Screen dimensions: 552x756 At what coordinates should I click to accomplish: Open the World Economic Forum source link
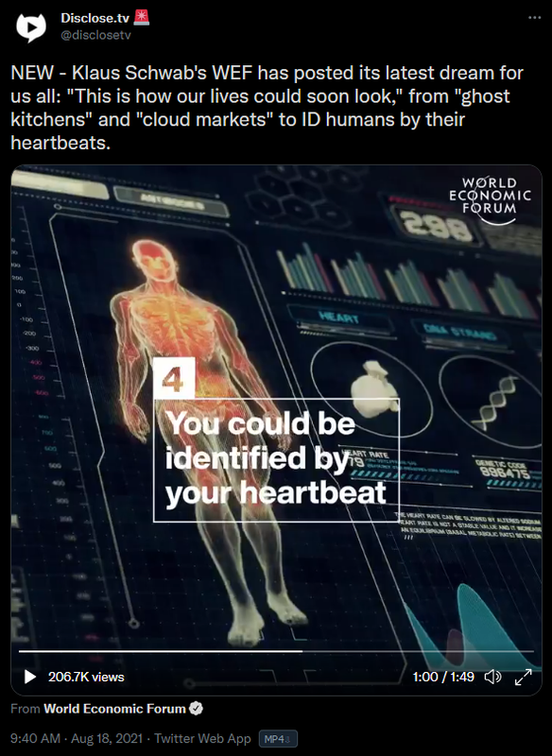114,709
